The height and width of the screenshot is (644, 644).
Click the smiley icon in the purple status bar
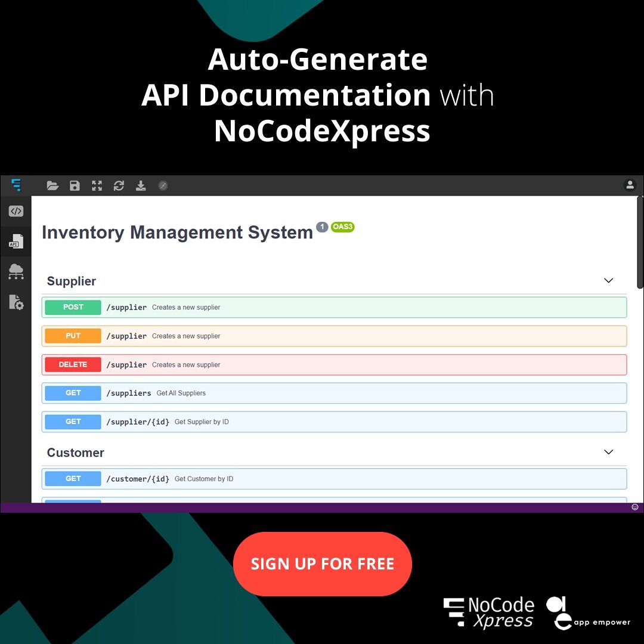click(634, 507)
